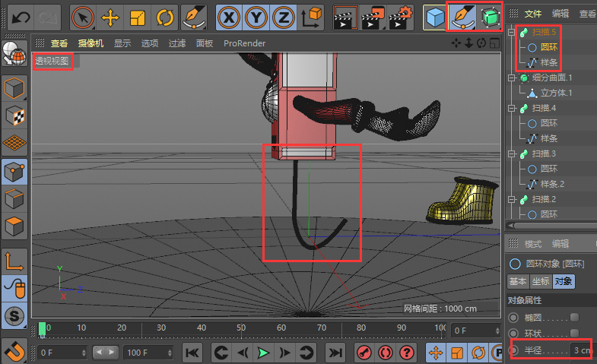
Task: Toggle the Snap S icon
Action: tap(14, 315)
